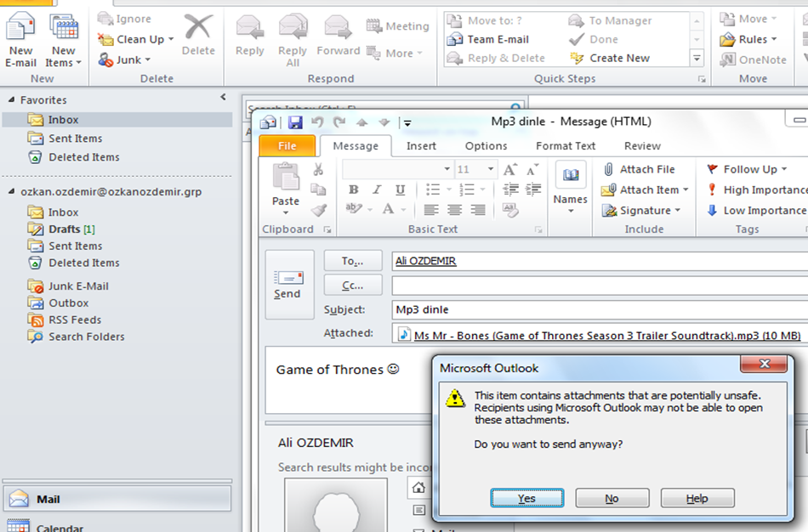The height and width of the screenshot is (532, 808).
Task: Expand the Quick Steps gallery
Action: pyautogui.click(x=697, y=58)
